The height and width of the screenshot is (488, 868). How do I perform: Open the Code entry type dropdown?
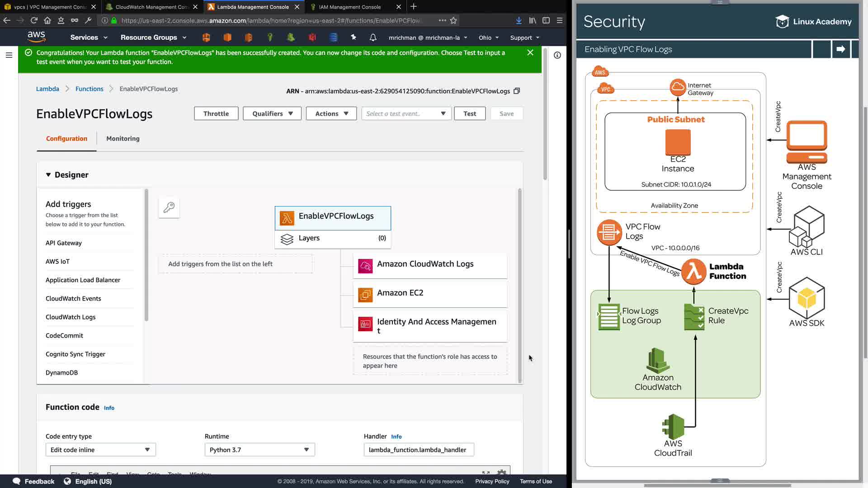point(100,450)
